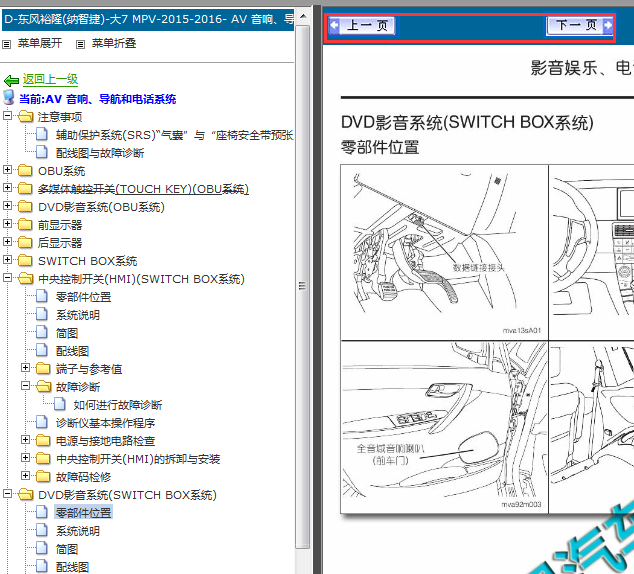Collapse 中央控制开关(HMI)(SWITCH BOX系统) node
The width and height of the screenshot is (634, 574).
[7, 278]
